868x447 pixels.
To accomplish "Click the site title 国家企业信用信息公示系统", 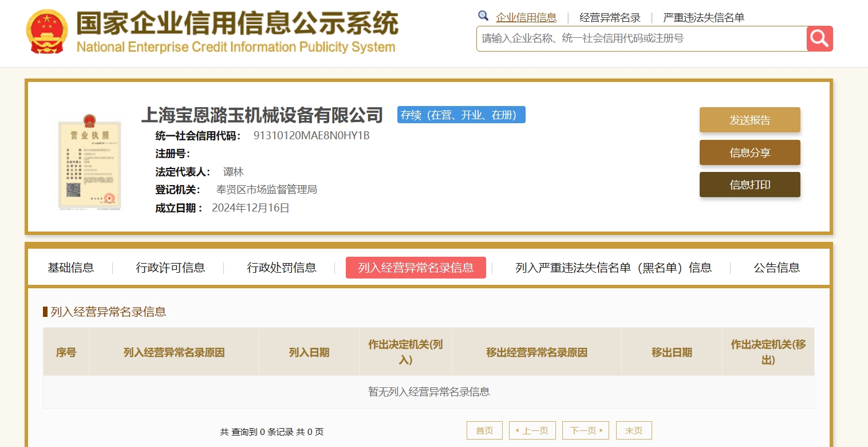I will click(x=237, y=24).
